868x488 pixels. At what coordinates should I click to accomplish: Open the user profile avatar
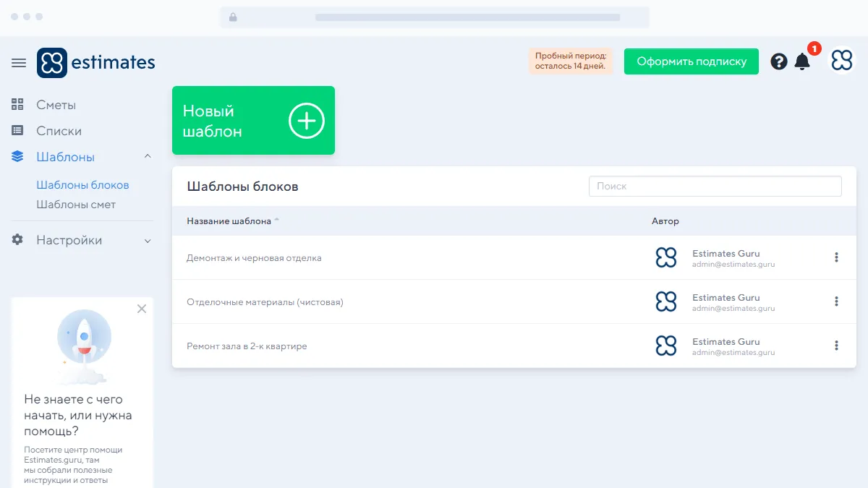pos(842,61)
